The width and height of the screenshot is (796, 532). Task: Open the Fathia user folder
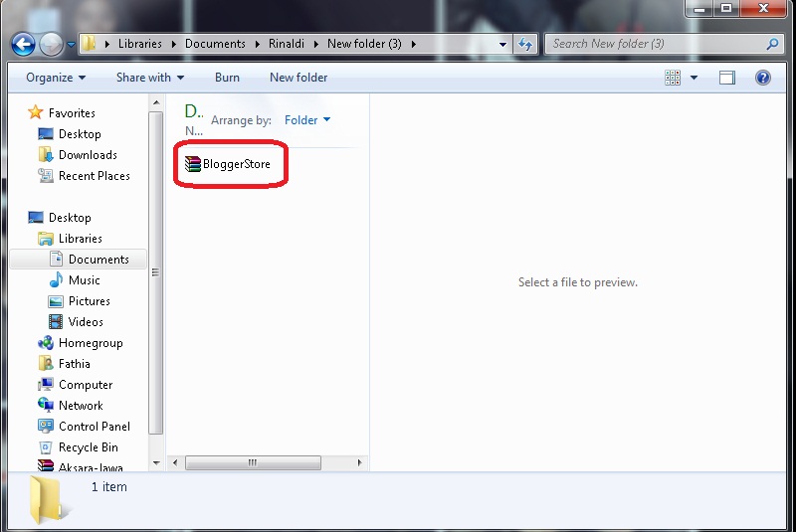coord(74,364)
